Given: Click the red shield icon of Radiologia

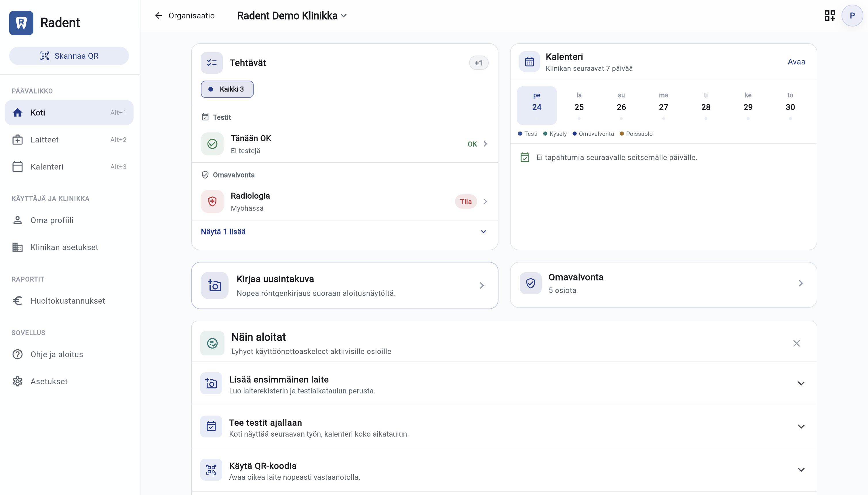Looking at the screenshot, I should point(212,201).
